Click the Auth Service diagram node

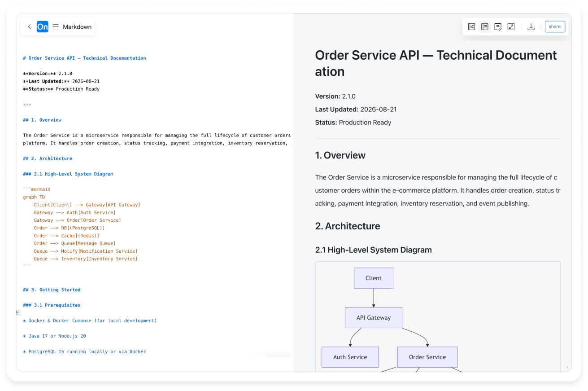pyautogui.click(x=350, y=357)
